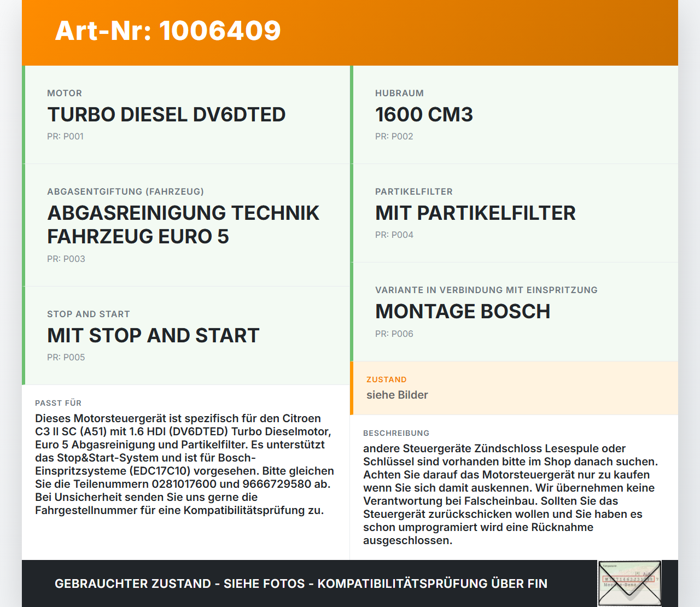Click the PR: P004 code label
The image size is (700, 607).
[394, 235]
